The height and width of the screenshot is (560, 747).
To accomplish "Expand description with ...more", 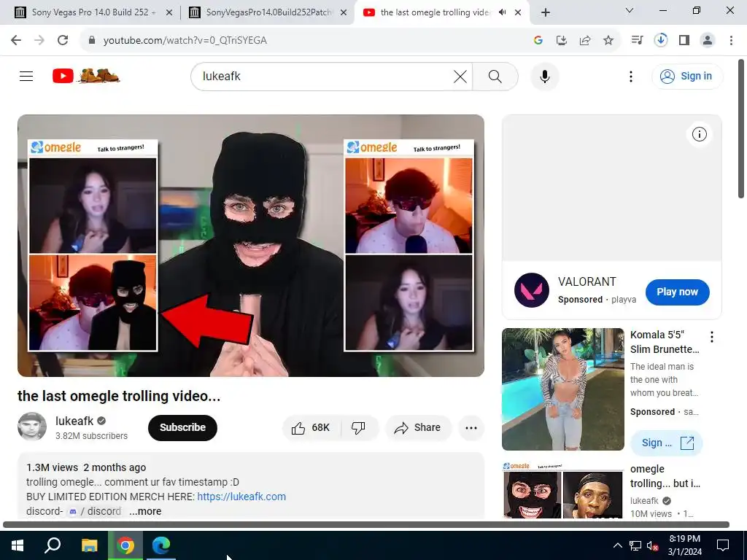I will [x=145, y=511].
